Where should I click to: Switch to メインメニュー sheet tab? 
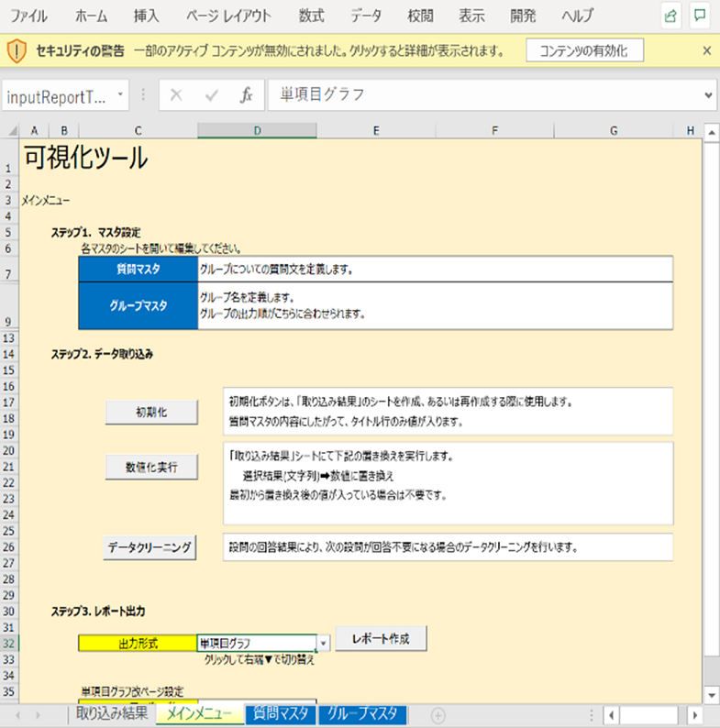[x=200, y=713]
